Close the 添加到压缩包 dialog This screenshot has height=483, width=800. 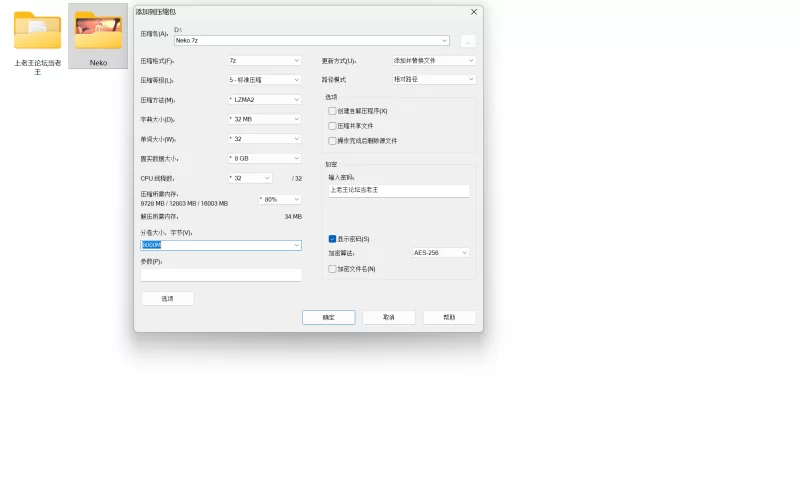pos(473,11)
